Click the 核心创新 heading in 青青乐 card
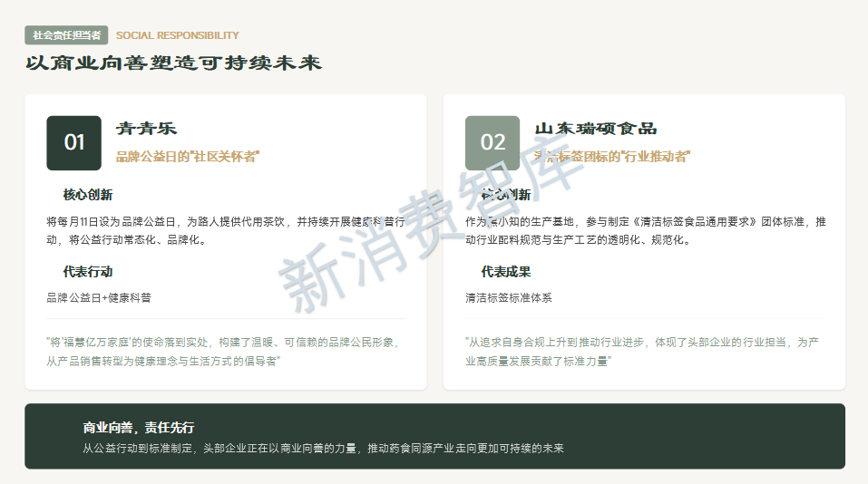 [88, 195]
